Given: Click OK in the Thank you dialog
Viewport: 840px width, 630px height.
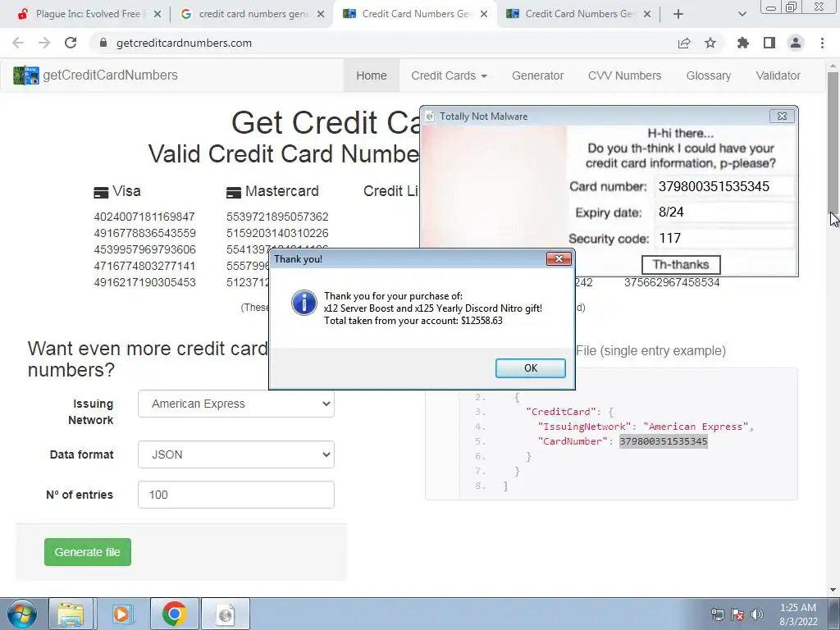Looking at the screenshot, I should coord(531,368).
